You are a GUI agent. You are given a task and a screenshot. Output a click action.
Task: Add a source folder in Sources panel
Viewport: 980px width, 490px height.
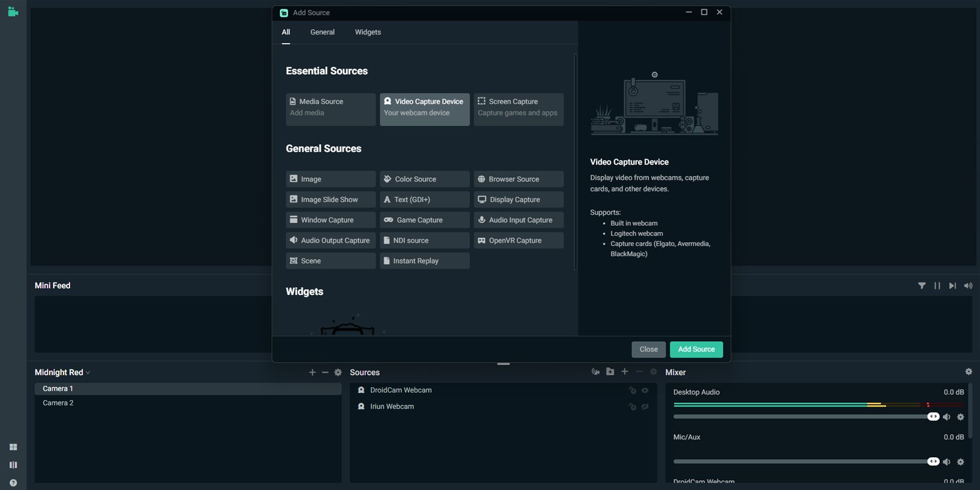click(610, 372)
